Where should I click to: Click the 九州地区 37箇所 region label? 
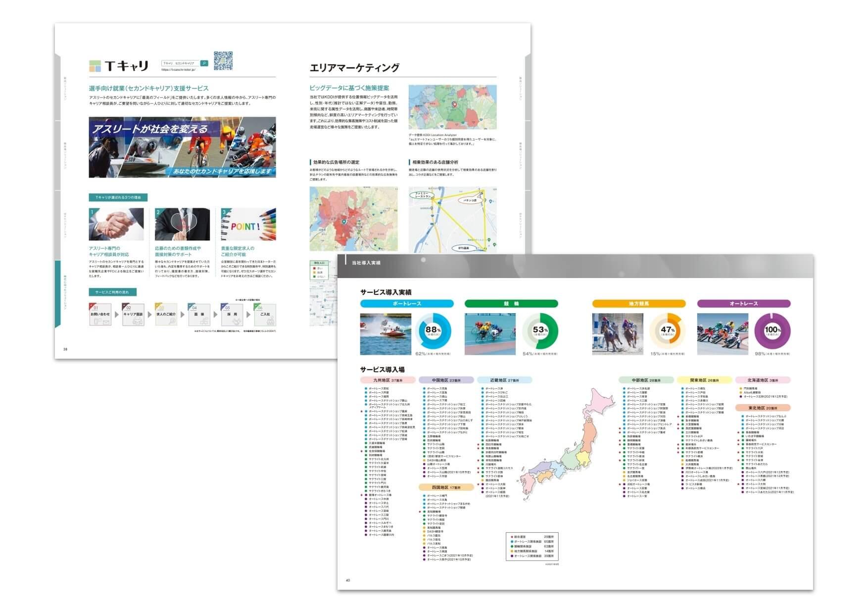pyautogui.click(x=388, y=380)
